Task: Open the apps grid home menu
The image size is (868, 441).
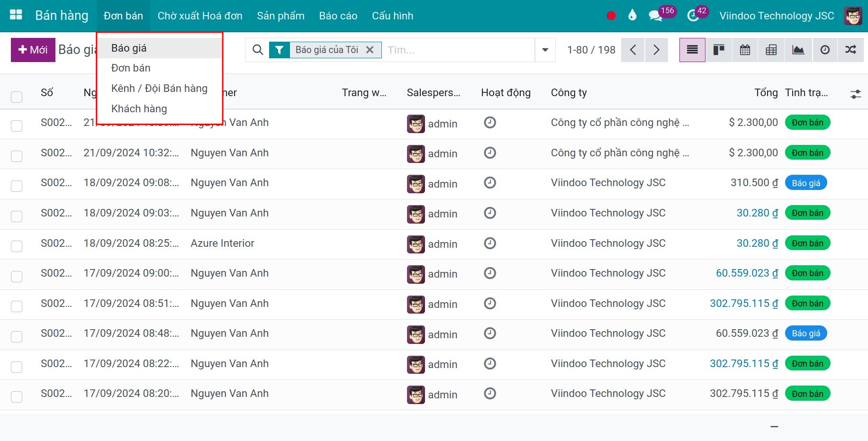Action: (16, 15)
